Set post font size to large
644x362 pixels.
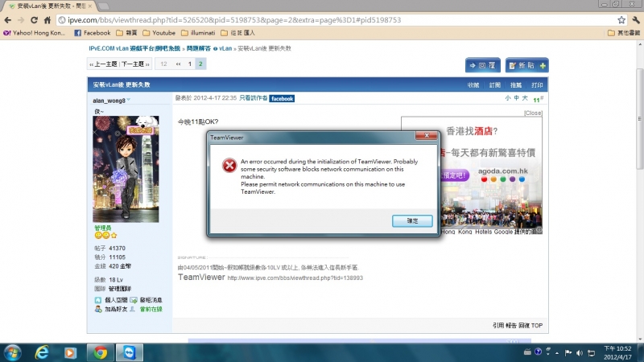[x=525, y=98]
